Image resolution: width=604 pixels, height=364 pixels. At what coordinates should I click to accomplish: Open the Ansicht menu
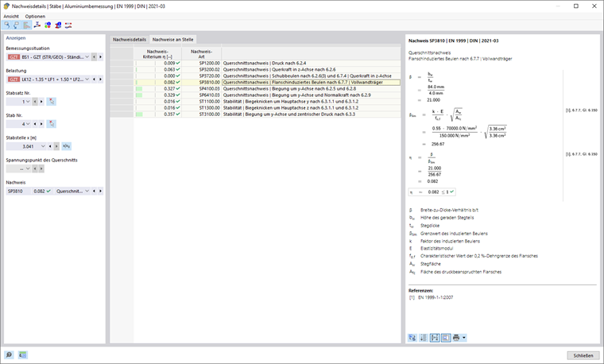pos(11,17)
